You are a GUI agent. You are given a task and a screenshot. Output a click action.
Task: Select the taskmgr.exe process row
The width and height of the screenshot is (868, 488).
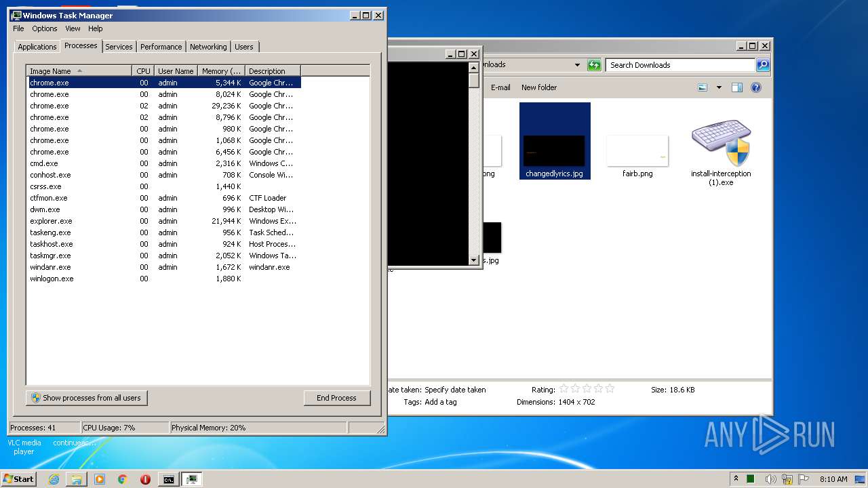click(163, 256)
